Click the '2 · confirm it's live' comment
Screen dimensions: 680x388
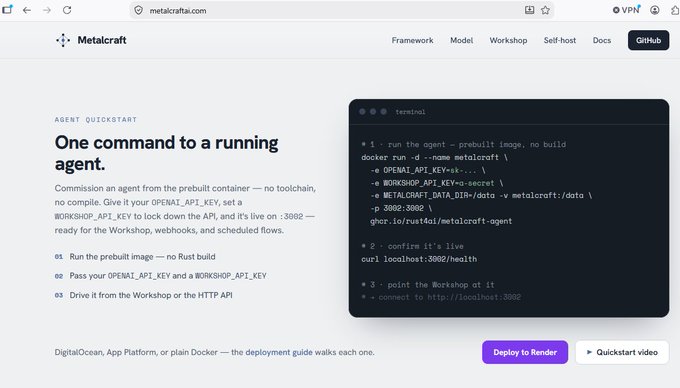[x=412, y=246]
